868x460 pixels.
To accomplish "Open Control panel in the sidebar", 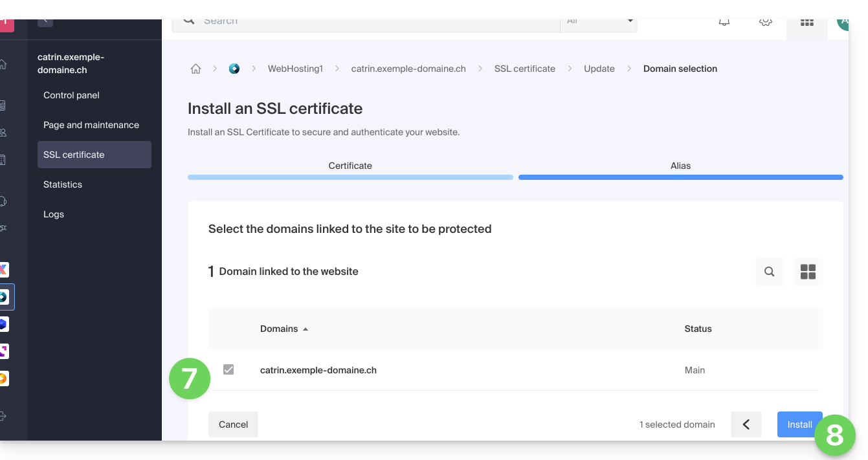I will click(71, 95).
